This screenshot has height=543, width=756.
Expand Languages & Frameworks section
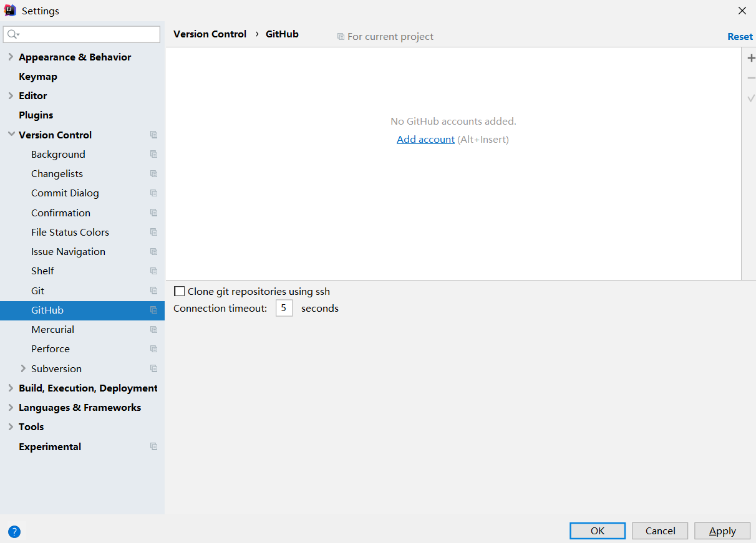11,407
